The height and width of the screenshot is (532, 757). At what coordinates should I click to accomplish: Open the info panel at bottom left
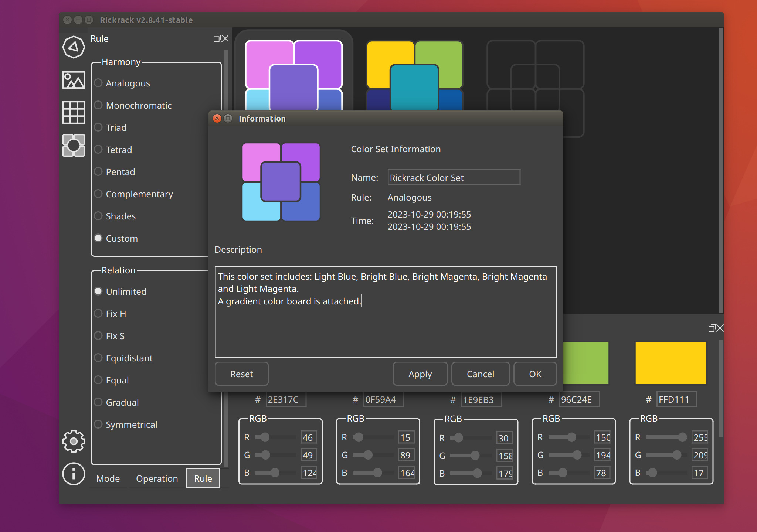(x=74, y=474)
